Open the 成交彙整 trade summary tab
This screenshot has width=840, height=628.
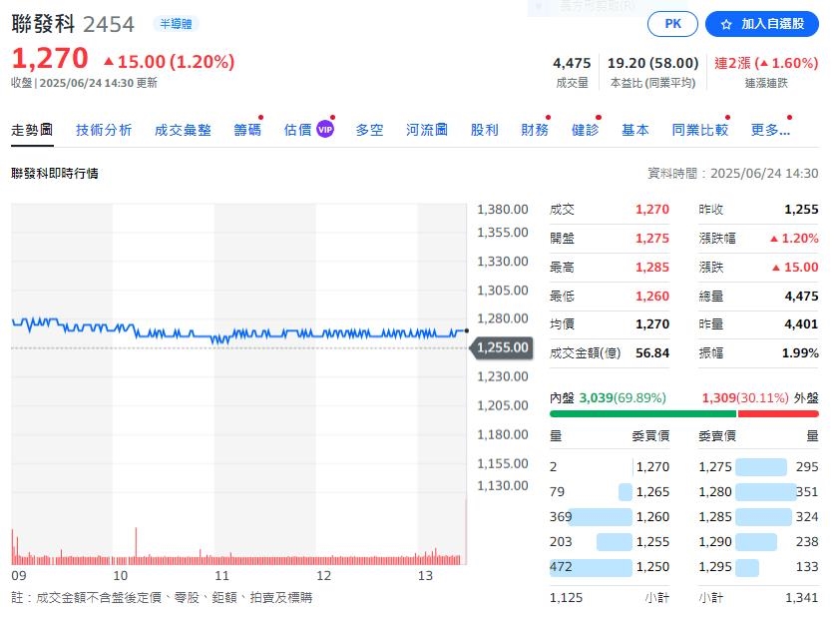(183, 129)
